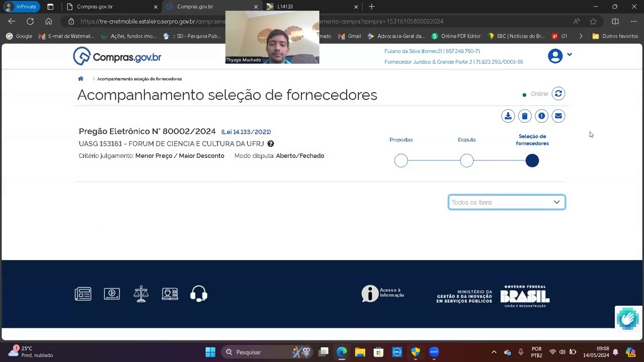Open the Lei 14.133/2021 link
Viewport: 644px width, 362px height.
246,132
